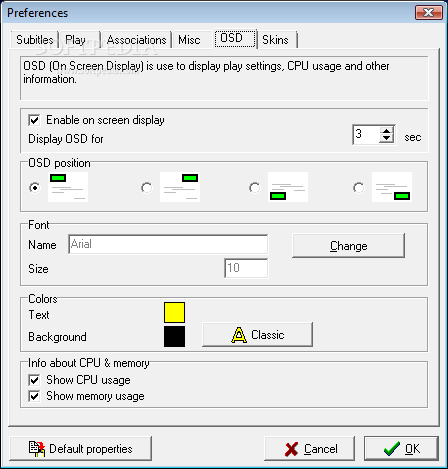This screenshot has height=469, width=448.
Task: Choose bottom-left OSD position radio
Action: 255,188
